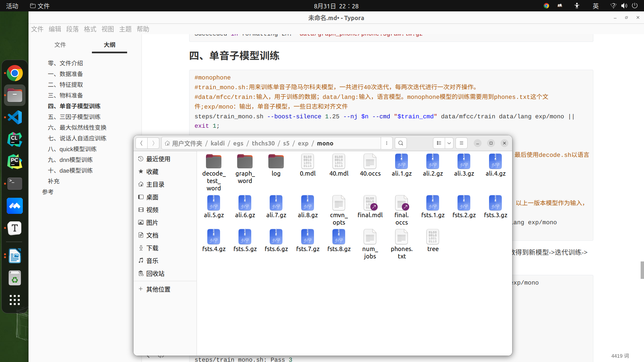Navigate to thchs30 in the path bar
644x362 pixels.
pyautogui.click(x=263, y=143)
